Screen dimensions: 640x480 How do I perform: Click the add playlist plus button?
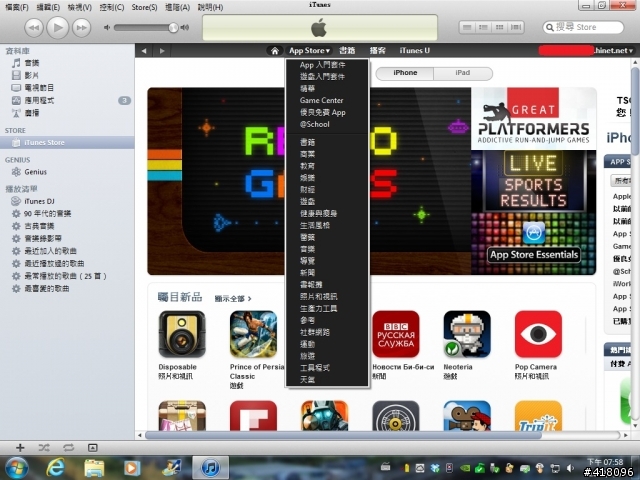(x=20, y=448)
